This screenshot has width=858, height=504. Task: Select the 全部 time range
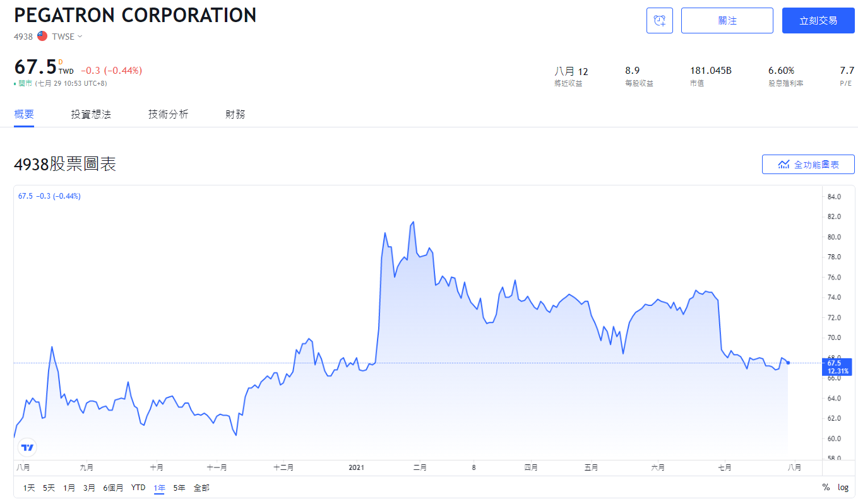coord(201,488)
